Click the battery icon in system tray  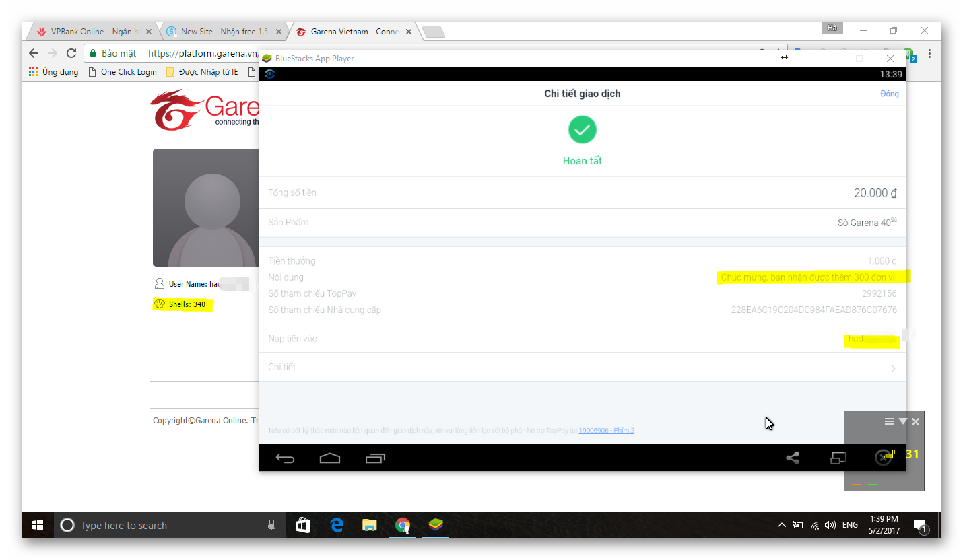(x=798, y=525)
